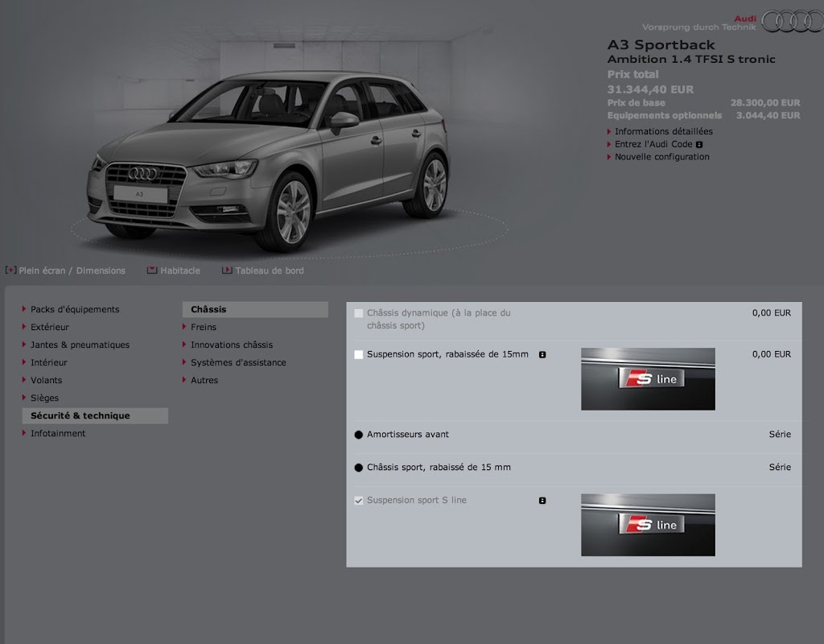The image size is (824, 644).
Task: Click 0,00 EUR price of Châssis dynamique
Action: coord(772,313)
